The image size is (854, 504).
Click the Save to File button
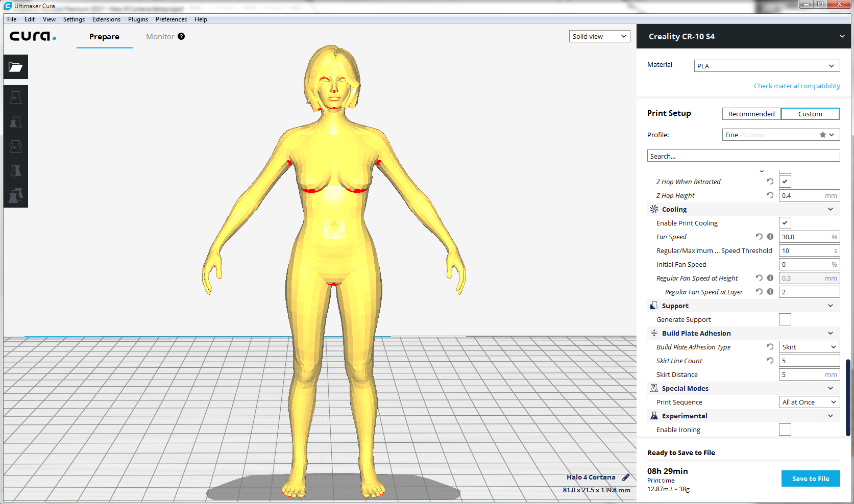811,478
